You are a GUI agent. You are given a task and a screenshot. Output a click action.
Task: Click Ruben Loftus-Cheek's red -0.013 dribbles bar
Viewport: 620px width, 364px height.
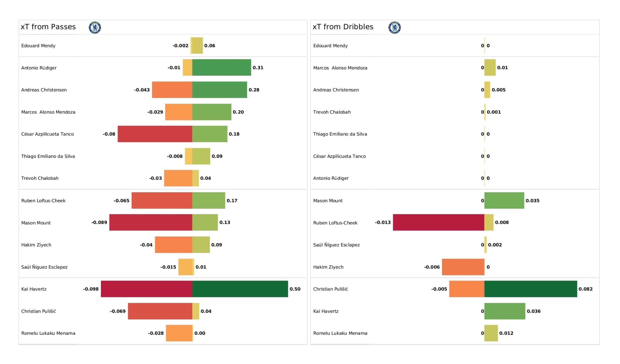tap(438, 222)
